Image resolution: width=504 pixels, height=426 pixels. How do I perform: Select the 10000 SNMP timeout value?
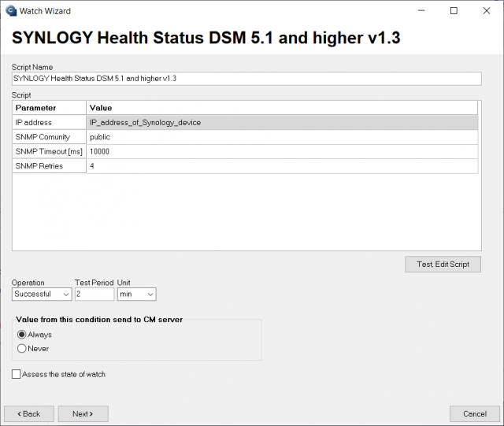tap(282, 151)
